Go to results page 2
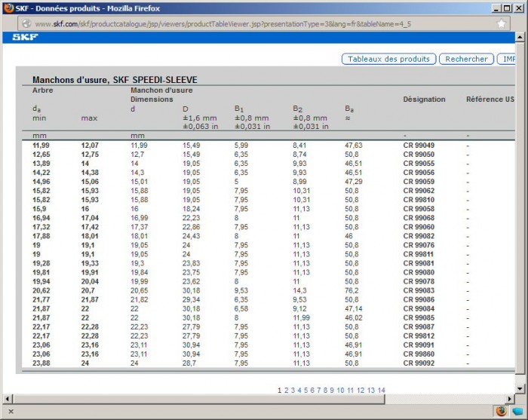 (286, 390)
